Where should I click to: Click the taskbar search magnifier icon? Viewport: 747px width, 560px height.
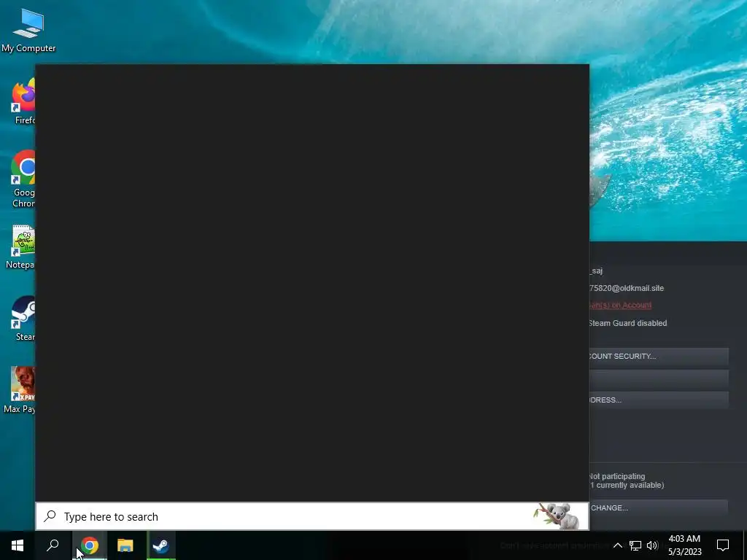click(x=53, y=545)
